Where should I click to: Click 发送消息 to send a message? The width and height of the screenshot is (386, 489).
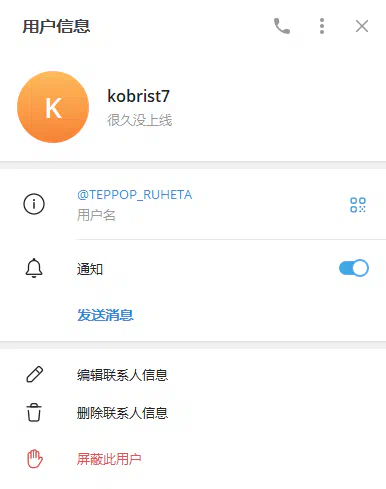tap(105, 315)
